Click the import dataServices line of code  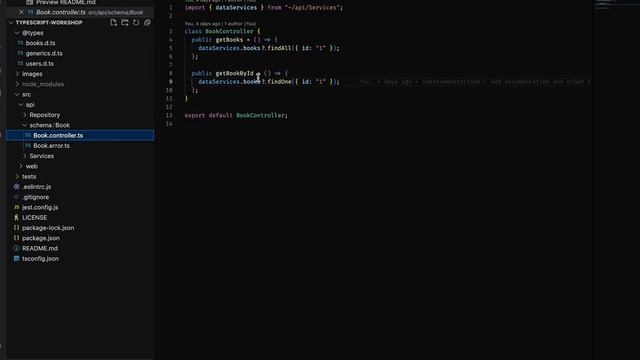point(264,7)
